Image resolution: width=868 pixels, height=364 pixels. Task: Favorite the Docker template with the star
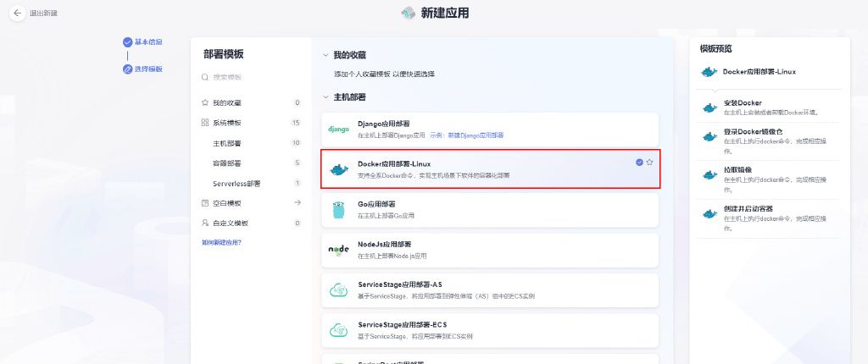pos(650,163)
